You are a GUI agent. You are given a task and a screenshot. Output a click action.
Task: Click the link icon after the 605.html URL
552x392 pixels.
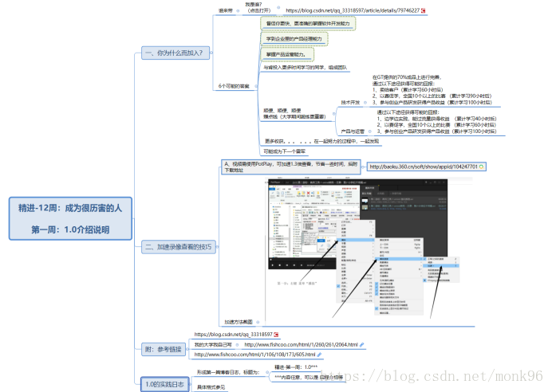coord(319,355)
